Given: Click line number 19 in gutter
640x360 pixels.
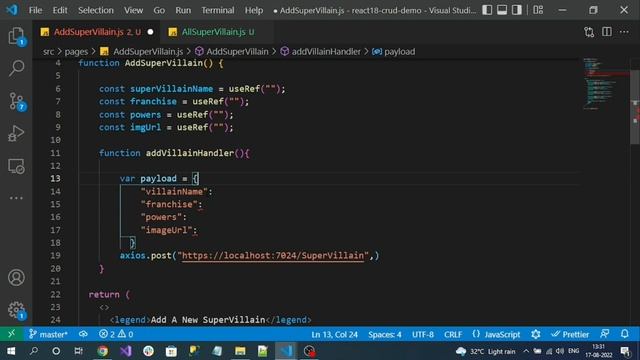Looking at the screenshot, I should click(x=56, y=256).
